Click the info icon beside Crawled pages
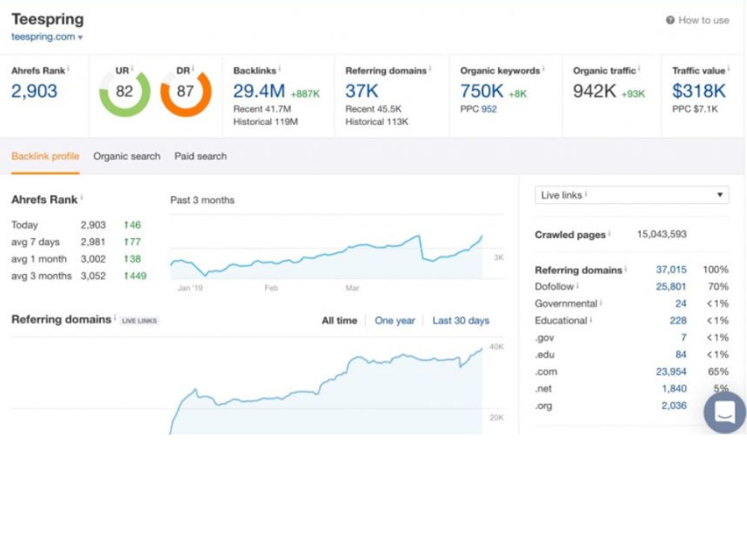Screen dimensions: 747x560 610,233
